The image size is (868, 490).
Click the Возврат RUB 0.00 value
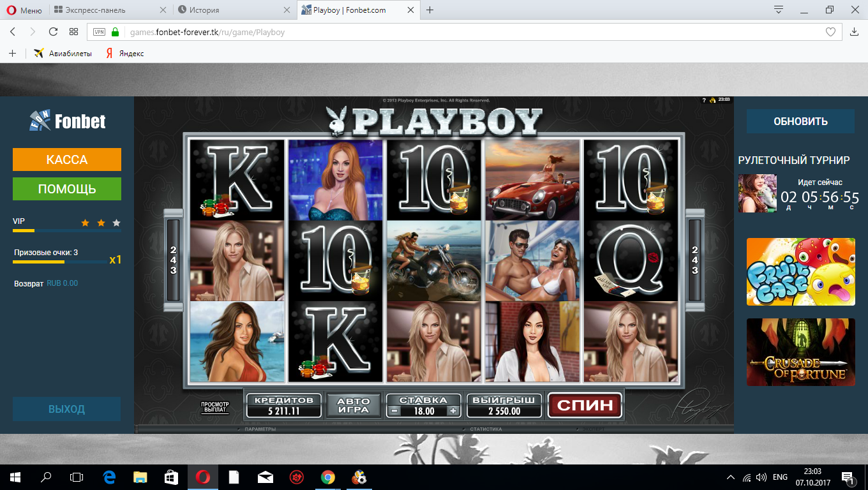coord(63,283)
